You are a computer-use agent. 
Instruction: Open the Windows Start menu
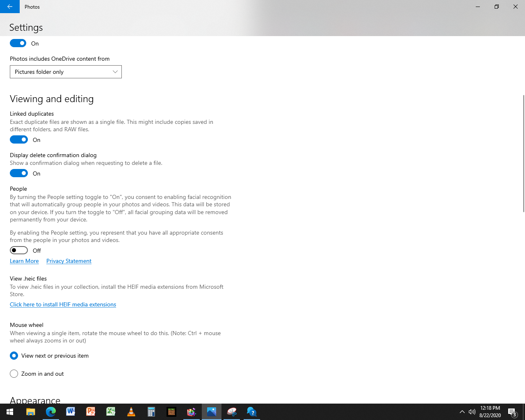pyautogui.click(x=10, y=412)
